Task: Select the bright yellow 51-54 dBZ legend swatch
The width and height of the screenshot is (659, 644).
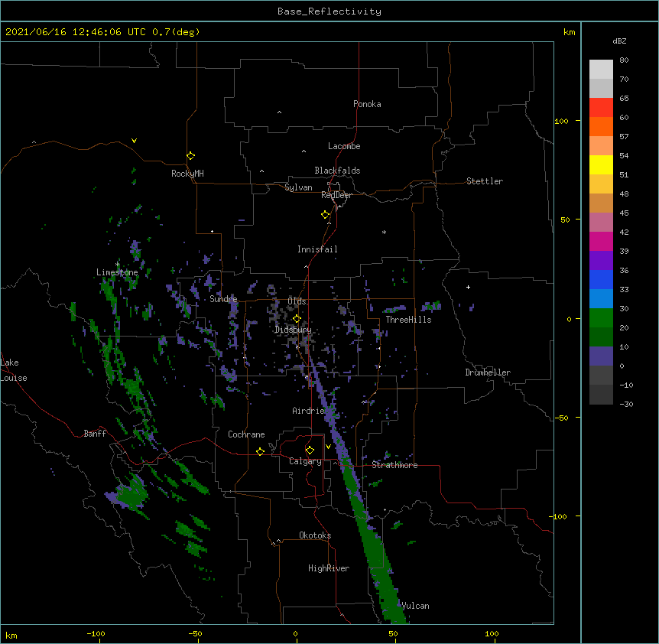Action: tap(601, 164)
